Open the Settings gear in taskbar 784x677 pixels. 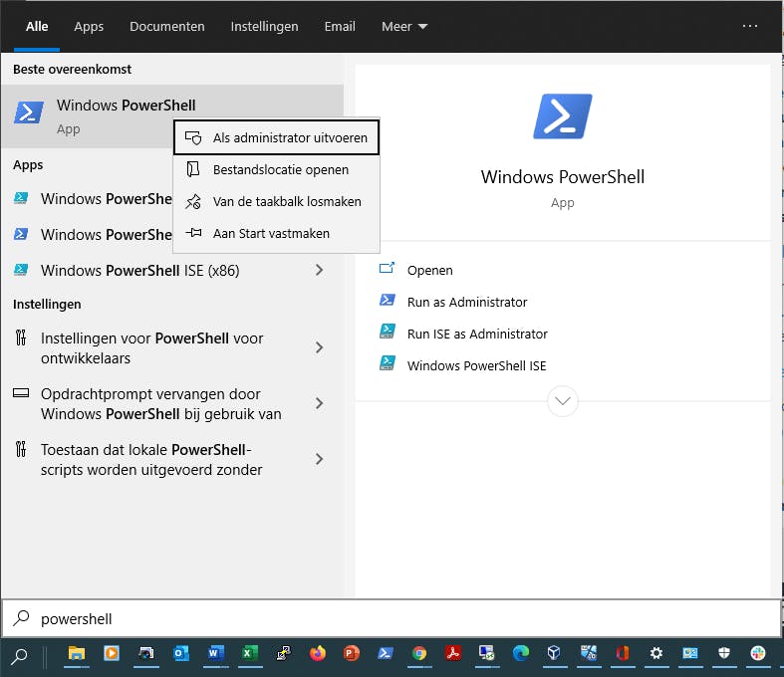tap(656, 653)
